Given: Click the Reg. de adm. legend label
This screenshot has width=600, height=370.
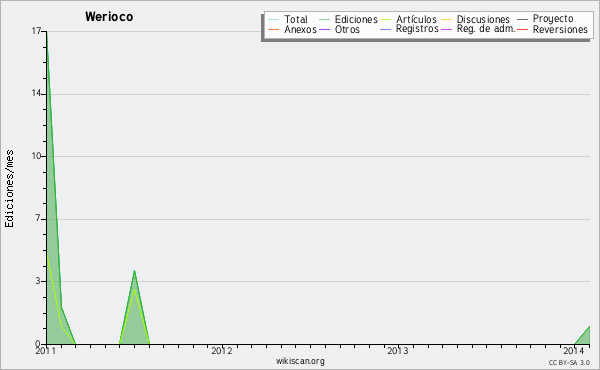Looking at the screenshot, I should (486, 29).
